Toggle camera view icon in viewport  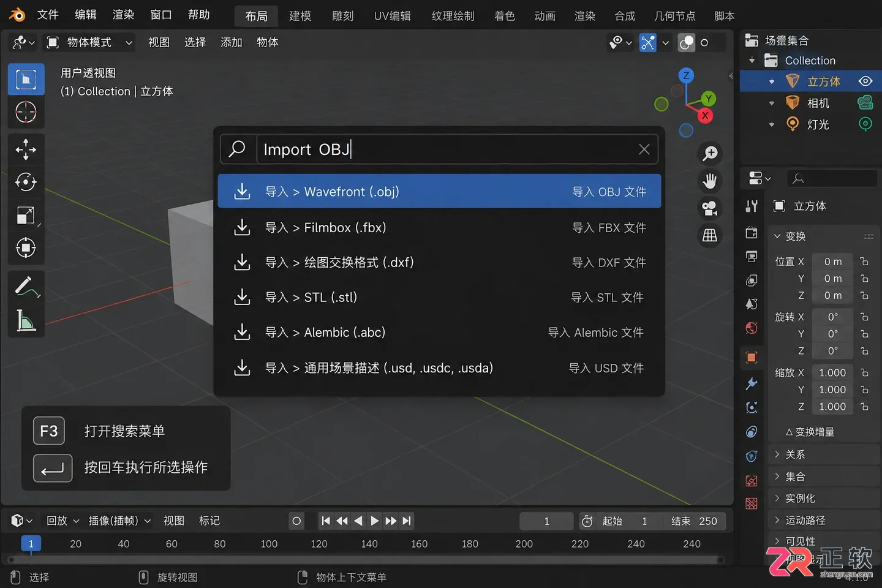point(710,208)
